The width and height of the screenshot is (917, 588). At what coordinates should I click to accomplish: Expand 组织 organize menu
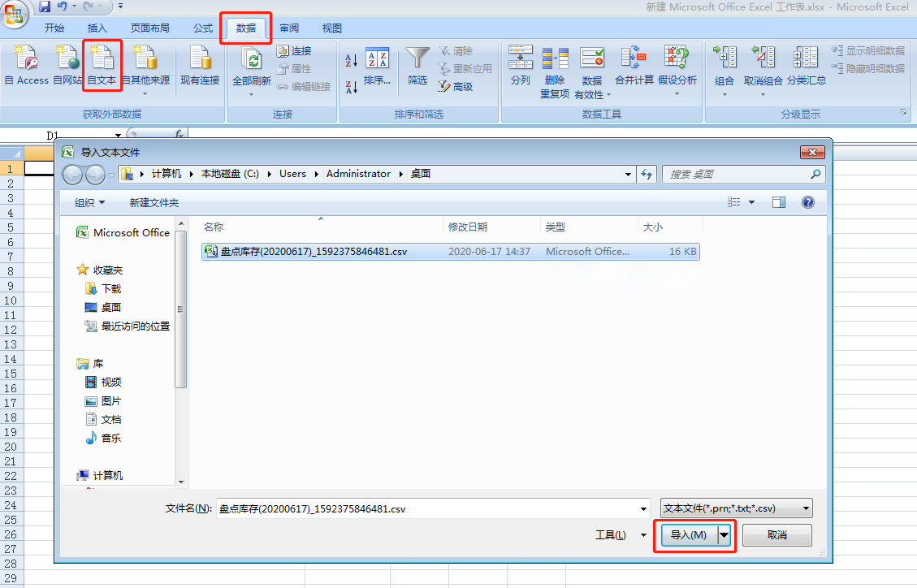(x=89, y=202)
